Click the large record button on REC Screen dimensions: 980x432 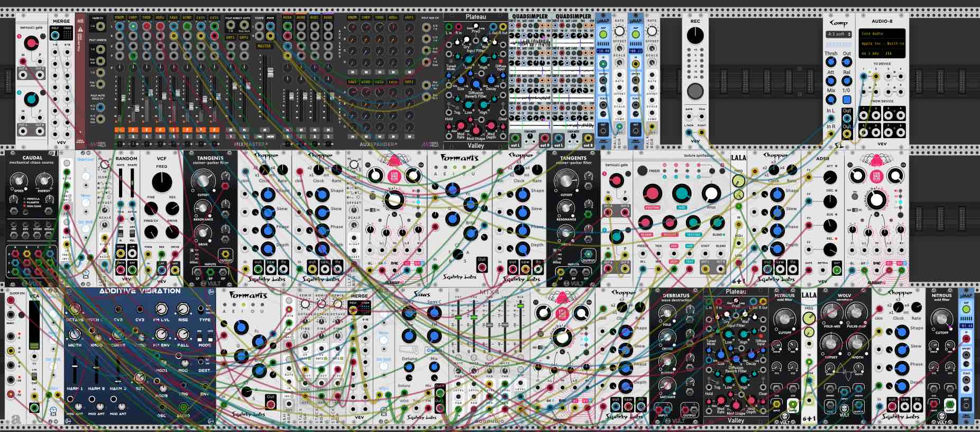tap(695, 91)
